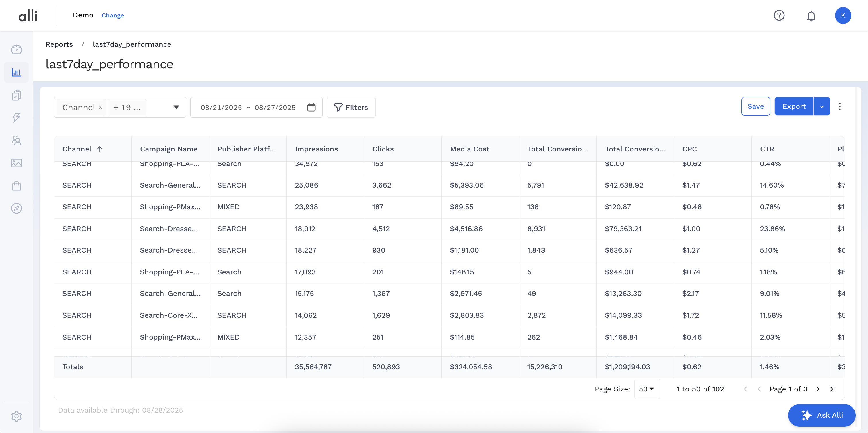
Task: Click the shopping bag sidebar icon
Action: 16,186
